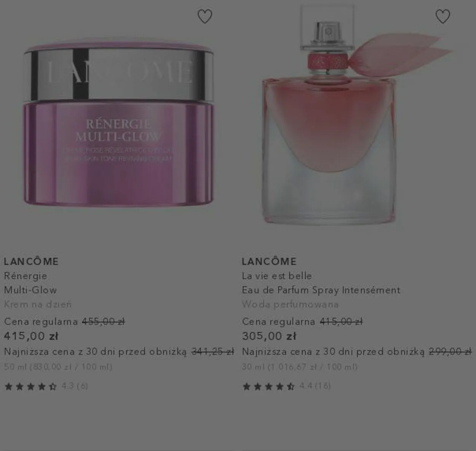Open the La vie est belle title link
The image size is (476, 451).
tap(277, 276)
